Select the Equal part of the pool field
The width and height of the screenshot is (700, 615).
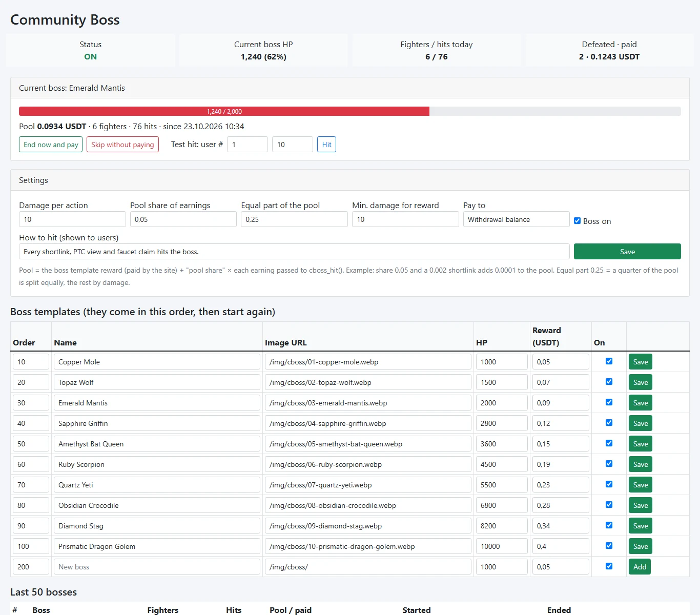[x=294, y=219]
